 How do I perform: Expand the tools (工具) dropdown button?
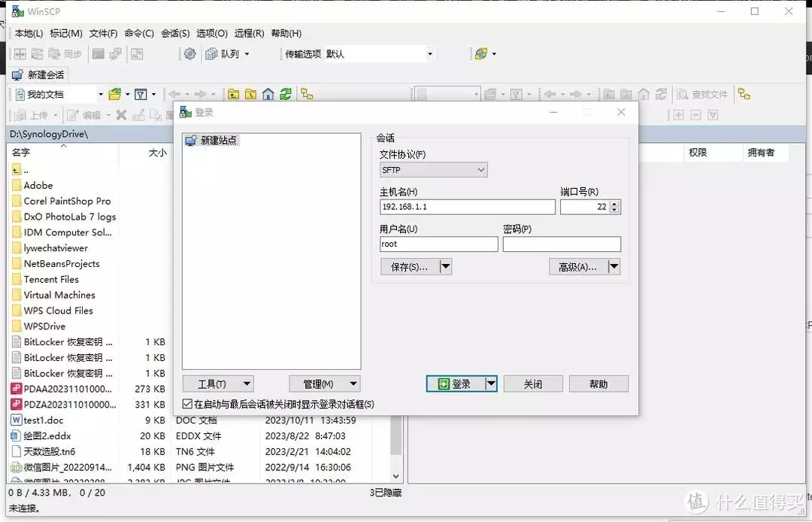218,384
